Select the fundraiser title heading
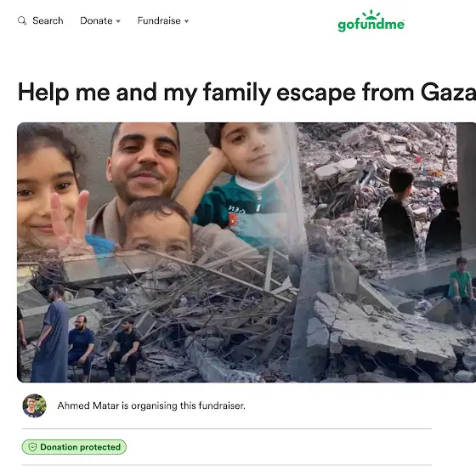This screenshot has height=476, width=476. click(246, 92)
